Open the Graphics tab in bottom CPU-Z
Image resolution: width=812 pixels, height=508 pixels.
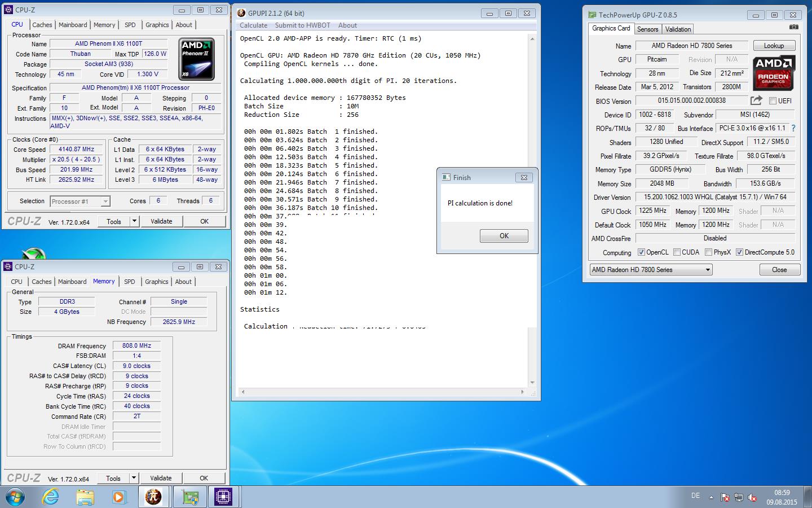pos(156,282)
